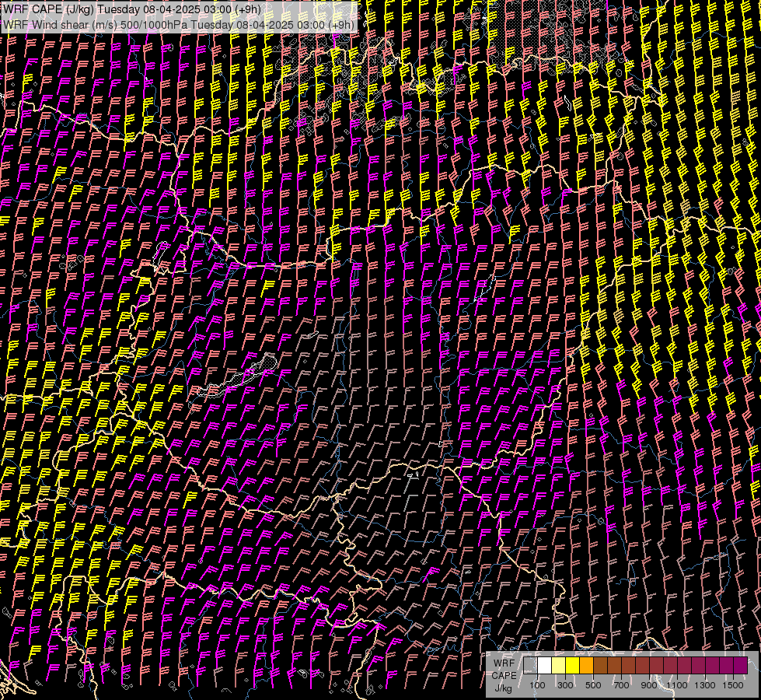Image resolution: width=761 pixels, height=700 pixels.
Task: Click the purple rightmost legend swatch
Action: [x=741, y=665]
